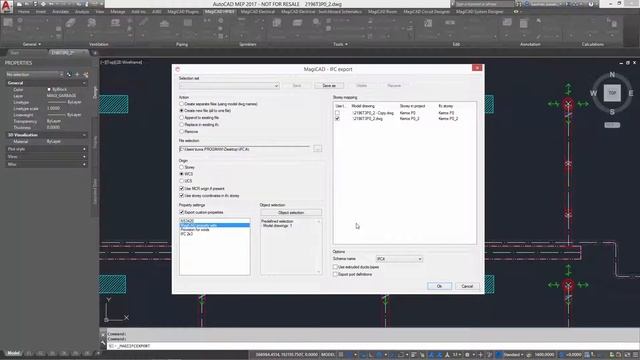
Task: Click the Quick Select icon in Properties palette
Action: pos(86,75)
